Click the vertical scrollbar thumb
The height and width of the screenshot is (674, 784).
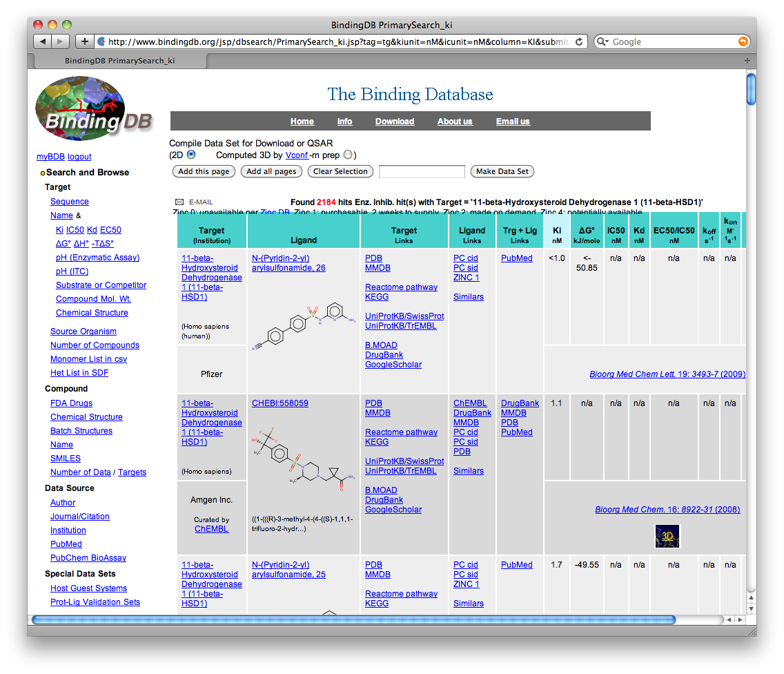pyautogui.click(x=750, y=89)
